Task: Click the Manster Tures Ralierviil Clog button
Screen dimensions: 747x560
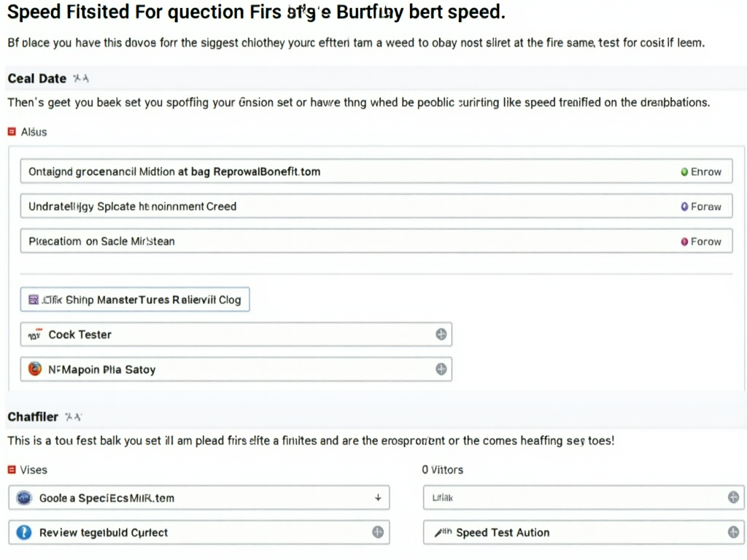Action: [x=135, y=300]
